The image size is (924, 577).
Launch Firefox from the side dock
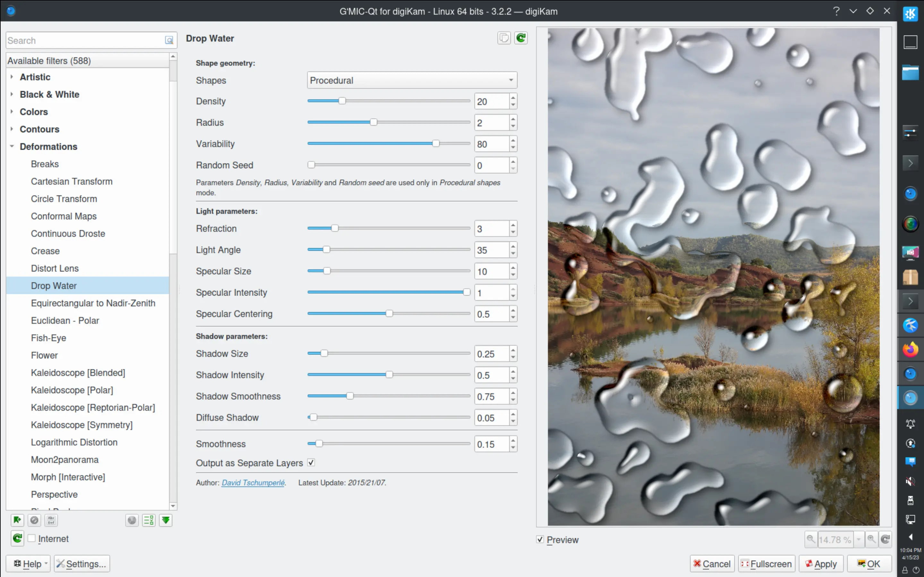tap(911, 349)
